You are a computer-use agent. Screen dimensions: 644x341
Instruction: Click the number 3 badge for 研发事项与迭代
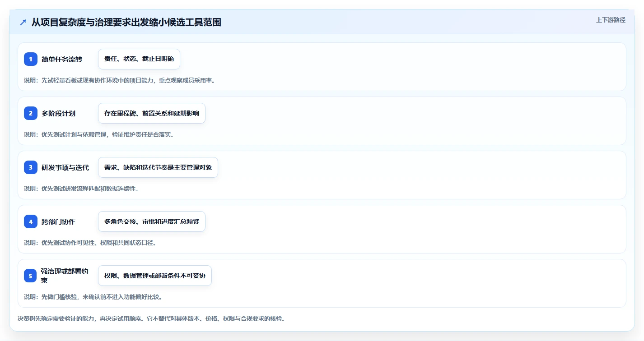(31, 167)
